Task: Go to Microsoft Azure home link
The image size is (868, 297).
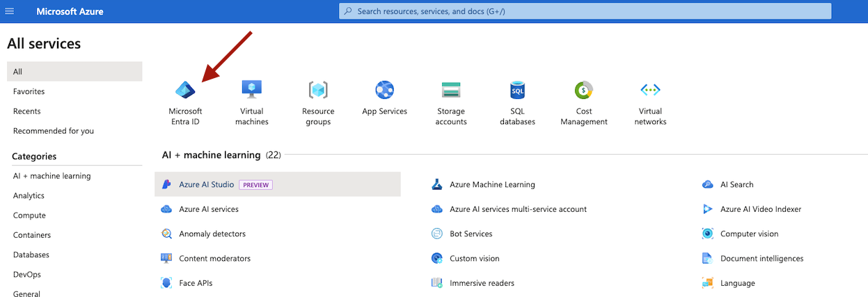Action: 70,11
